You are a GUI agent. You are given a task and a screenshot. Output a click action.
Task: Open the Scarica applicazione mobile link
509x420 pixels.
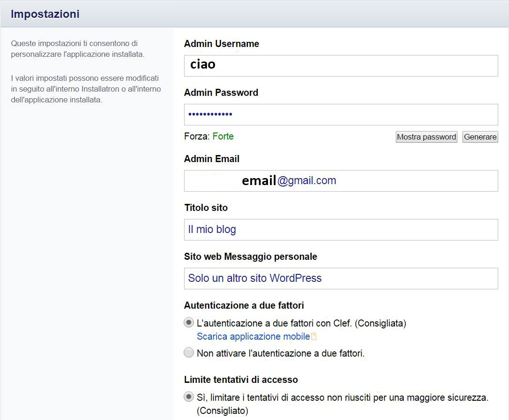[253, 336]
